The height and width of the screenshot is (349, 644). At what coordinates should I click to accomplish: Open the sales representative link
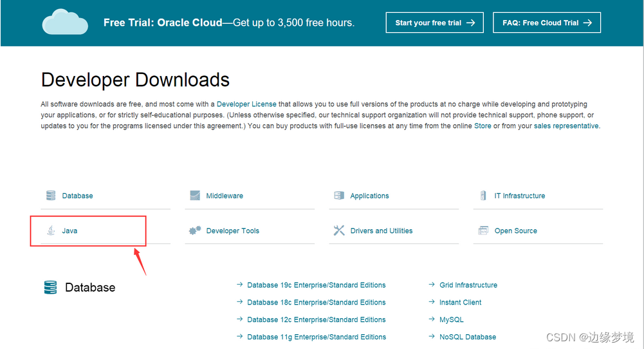click(x=566, y=126)
